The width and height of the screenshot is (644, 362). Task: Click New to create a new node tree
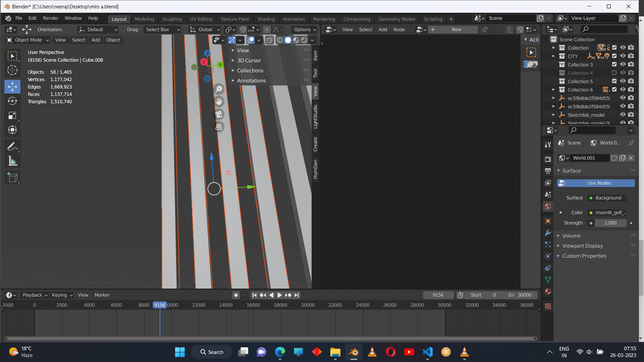tap(453, 29)
